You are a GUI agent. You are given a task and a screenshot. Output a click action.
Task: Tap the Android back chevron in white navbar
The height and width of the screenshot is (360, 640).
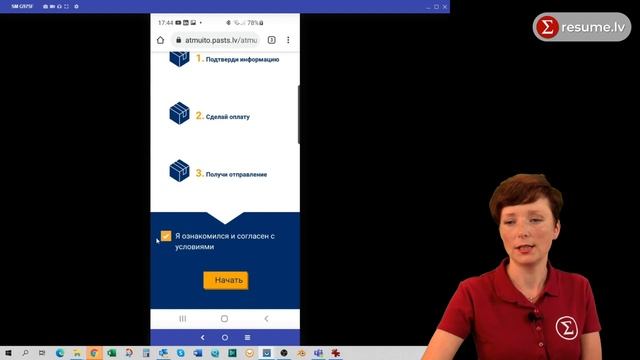pos(266,318)
